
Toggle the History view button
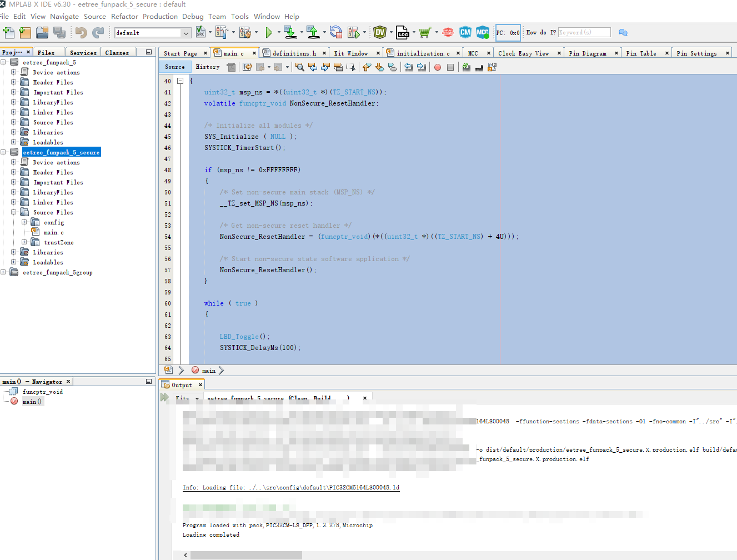(x=208, y=67)
